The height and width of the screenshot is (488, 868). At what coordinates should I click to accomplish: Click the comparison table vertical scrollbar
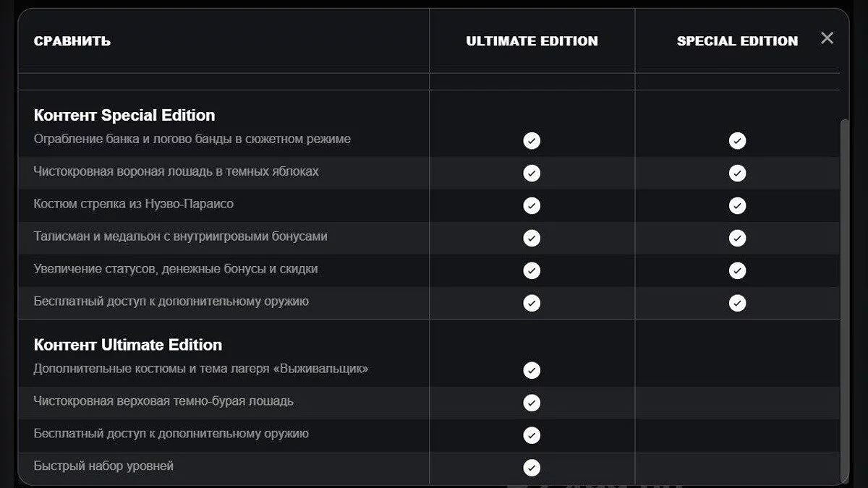[x=844, y=289]
